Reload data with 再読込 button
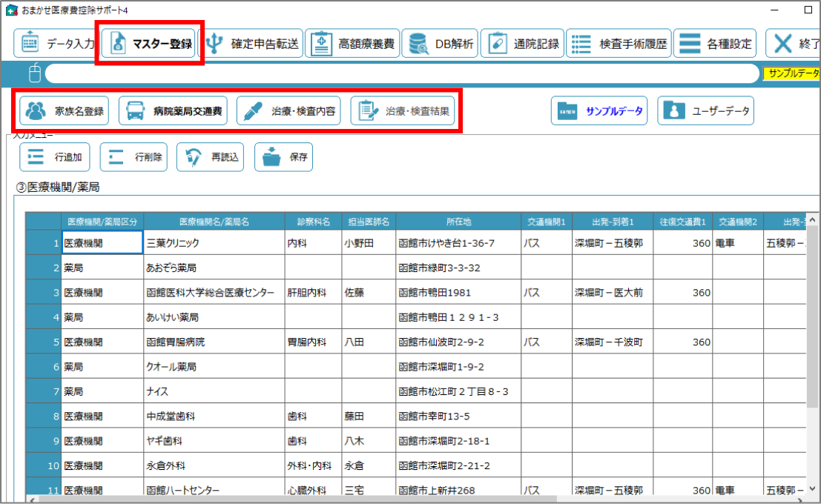This screenshot has width=821, height=504. 210,157
